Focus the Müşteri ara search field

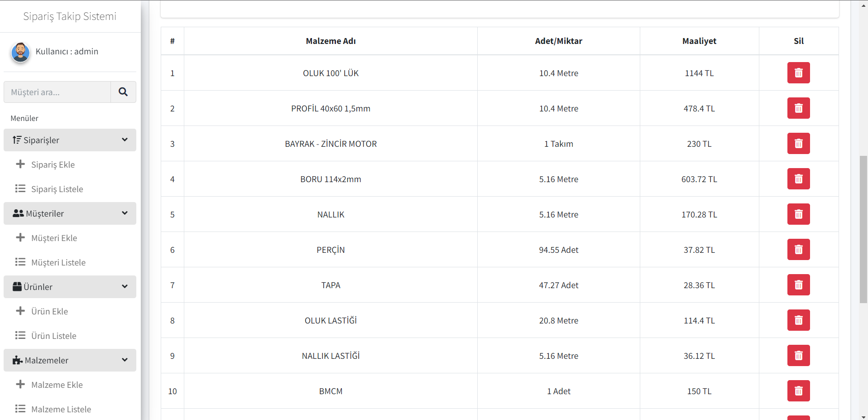(58, 92)
